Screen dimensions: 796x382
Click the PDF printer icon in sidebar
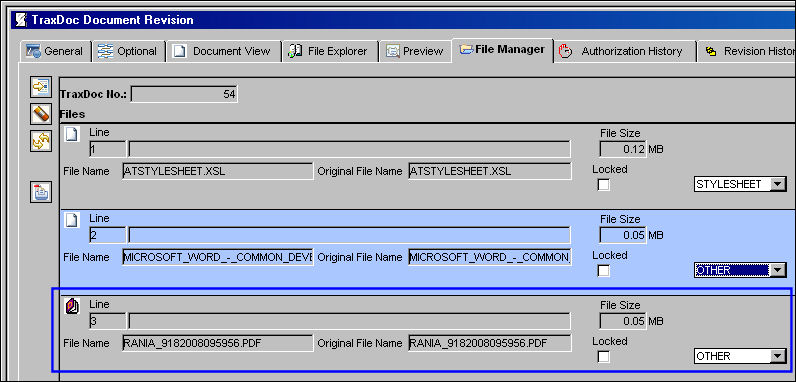click(41, 192)
